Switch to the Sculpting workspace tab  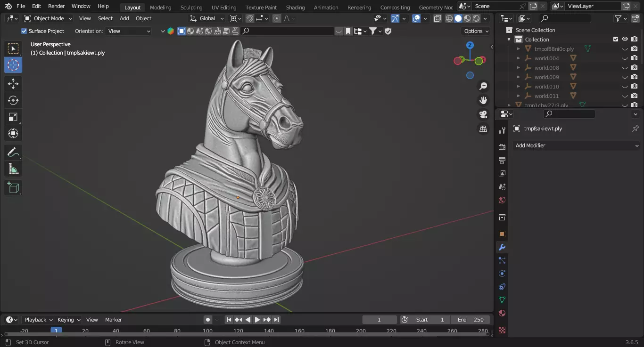(191, 8)
